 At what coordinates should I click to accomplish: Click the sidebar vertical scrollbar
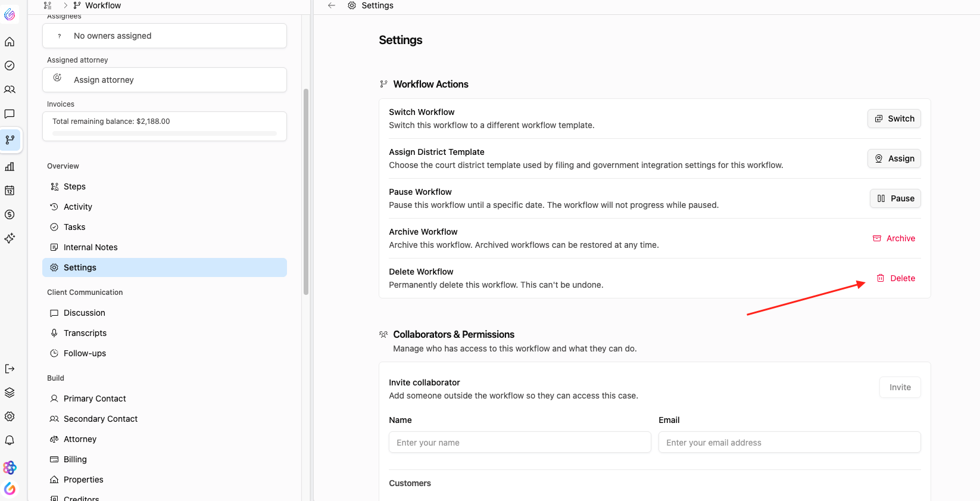point(306,192)
